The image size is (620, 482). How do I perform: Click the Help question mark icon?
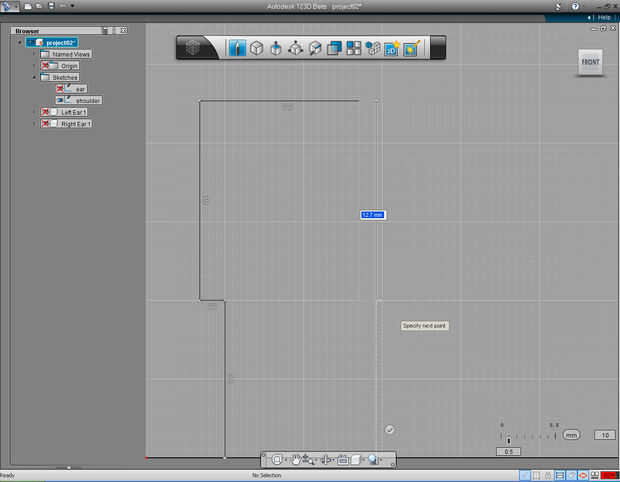click(x=575, y=6)
